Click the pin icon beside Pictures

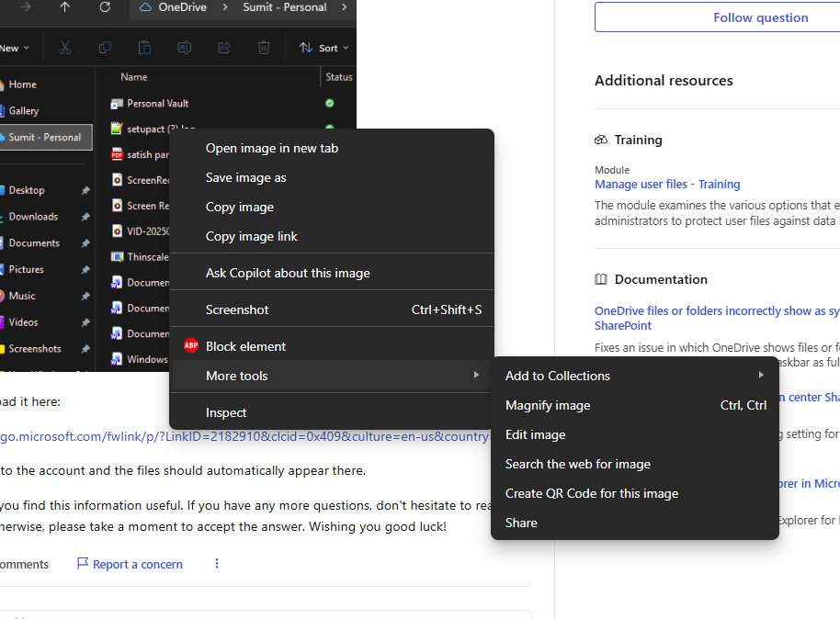coord(85,269)
